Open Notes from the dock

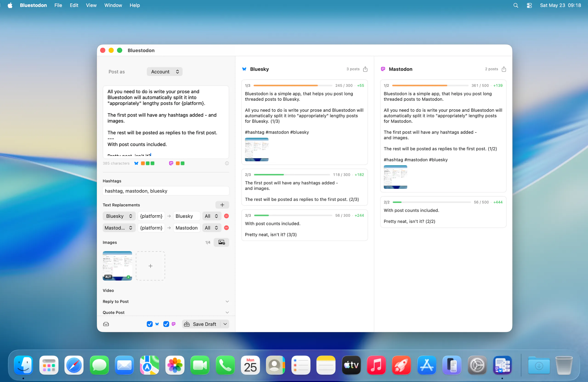[x=326, y=365]
